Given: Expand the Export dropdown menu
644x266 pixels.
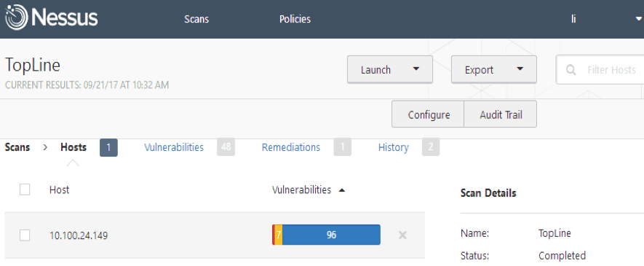Looking at the screenshot, I should click(x=520, y=69).
